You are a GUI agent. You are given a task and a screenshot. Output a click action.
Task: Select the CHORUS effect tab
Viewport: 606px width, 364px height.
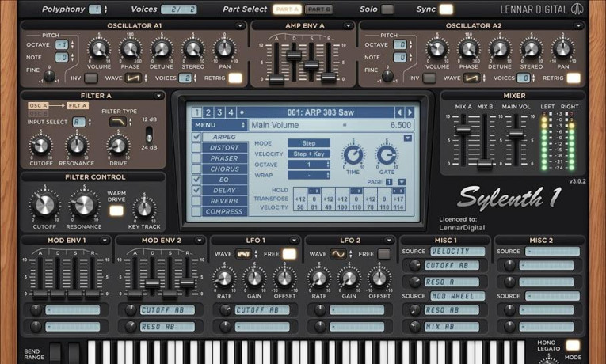pyautogui.click(x=224, y=169)
